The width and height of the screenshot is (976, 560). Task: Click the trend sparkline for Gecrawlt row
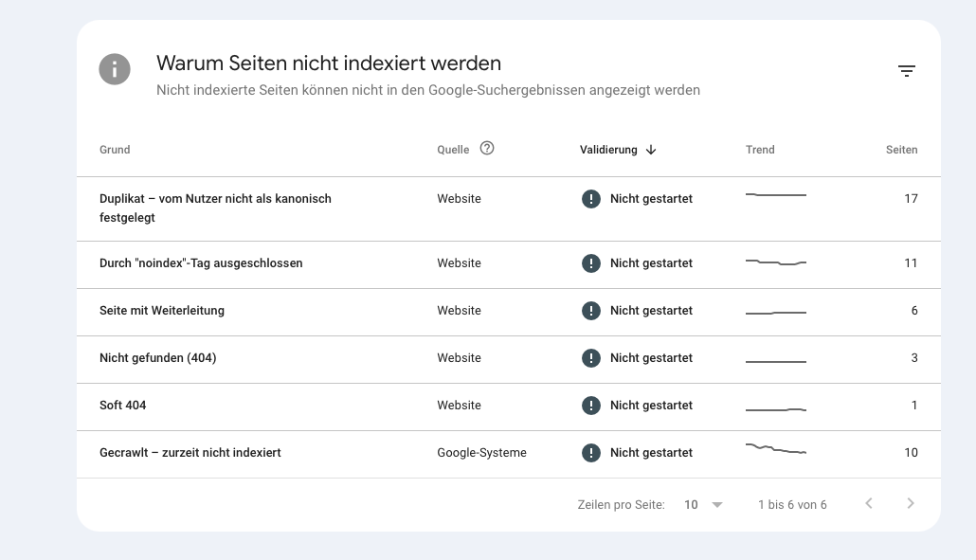click(x=775, y=449)
